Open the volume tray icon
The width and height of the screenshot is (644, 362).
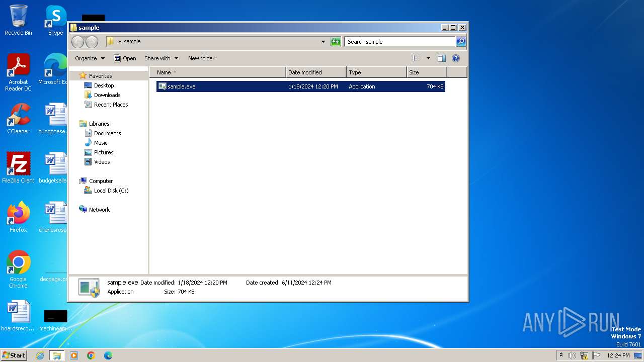[x=572, y=355]
